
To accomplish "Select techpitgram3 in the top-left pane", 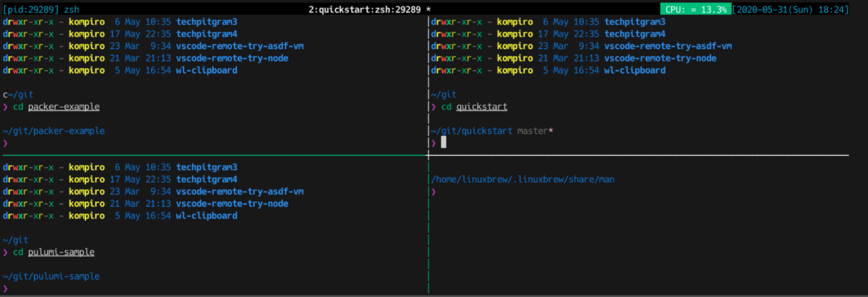I will [207, 22].
